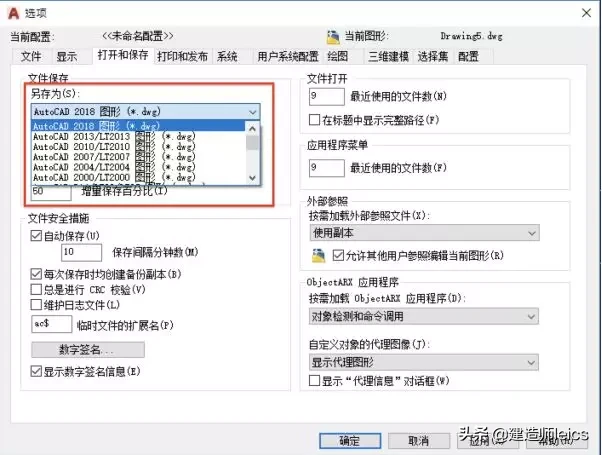This screenshot has width=602, height=455.
Task: Open the 按需加载 ObjectARX 应用程序 dropdown
Action: [424, 316]
